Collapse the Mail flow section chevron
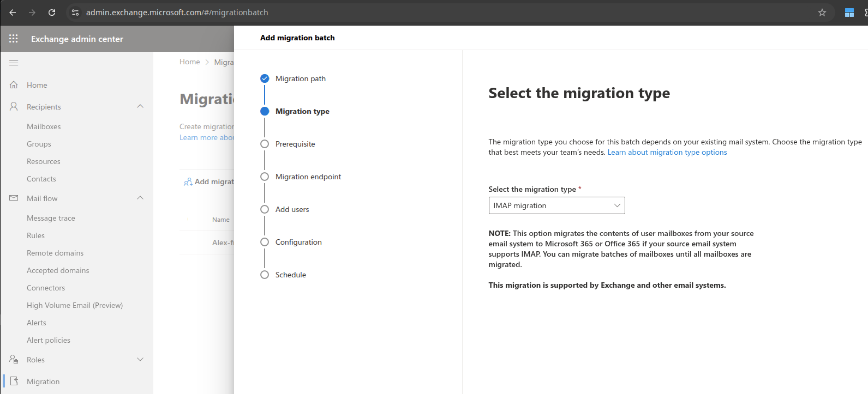Viewport: 868px width, 394px height. coord(140,198)
